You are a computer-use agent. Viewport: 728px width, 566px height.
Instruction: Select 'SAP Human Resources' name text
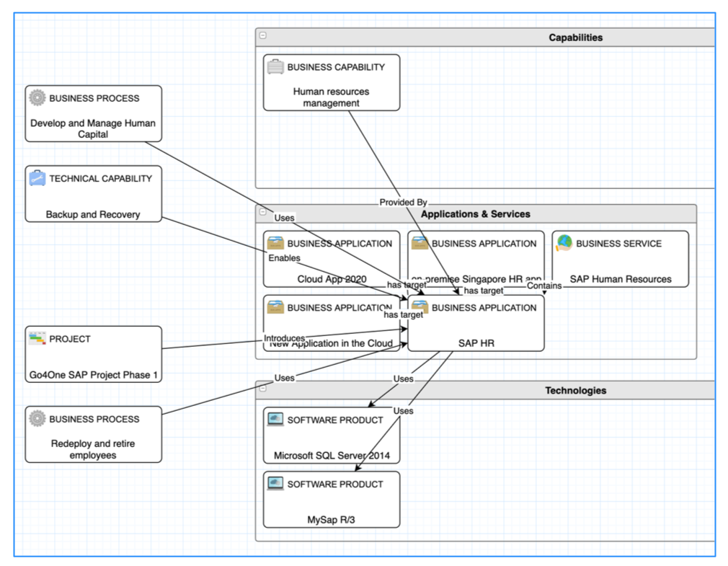point(621,279)
